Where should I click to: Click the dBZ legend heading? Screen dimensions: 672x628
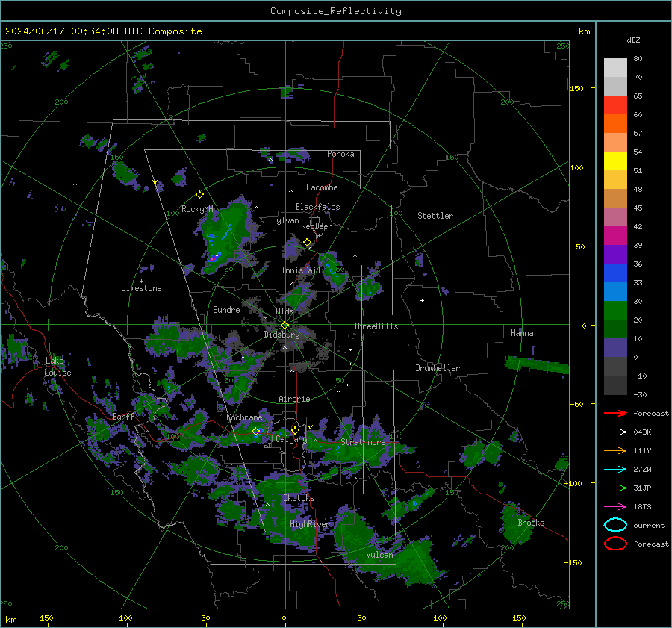633,40
